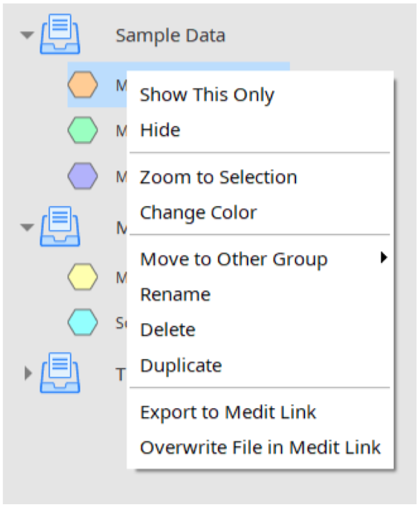Click the orange hexagon model icon
This screenshot has height=507, width=420.
pyautogui.click(x=82, y=84)
